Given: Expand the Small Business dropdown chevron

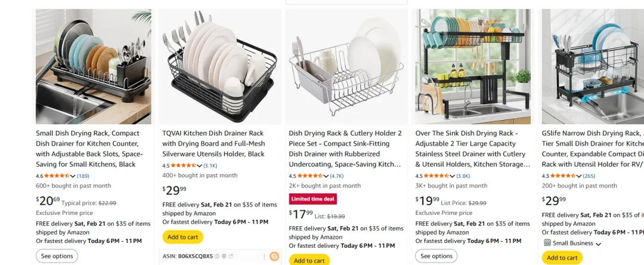Looking at the screenshot, I should pos(598,244).
